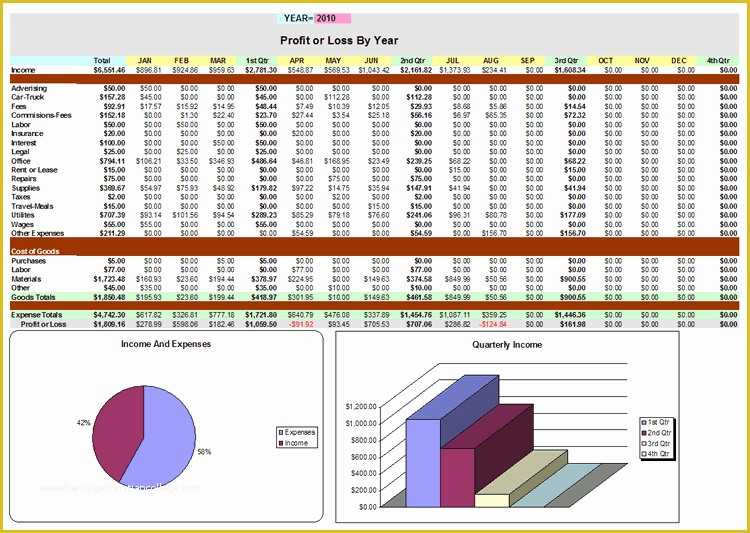Select the JAN column header
This screenshot has height=533, width=750.
(145, 61)
